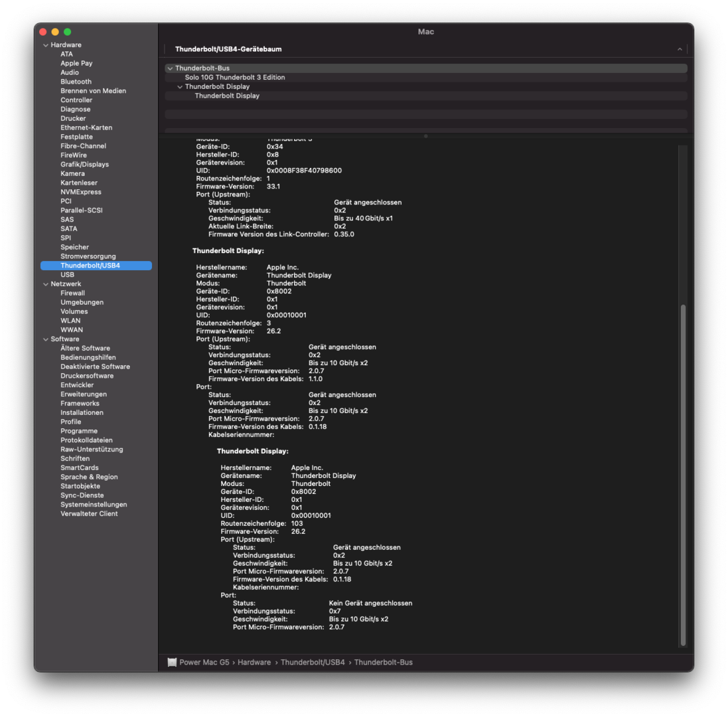Open Grafik/Displays entry
Viewport: 728px width, 717px height.
point(84,165)
